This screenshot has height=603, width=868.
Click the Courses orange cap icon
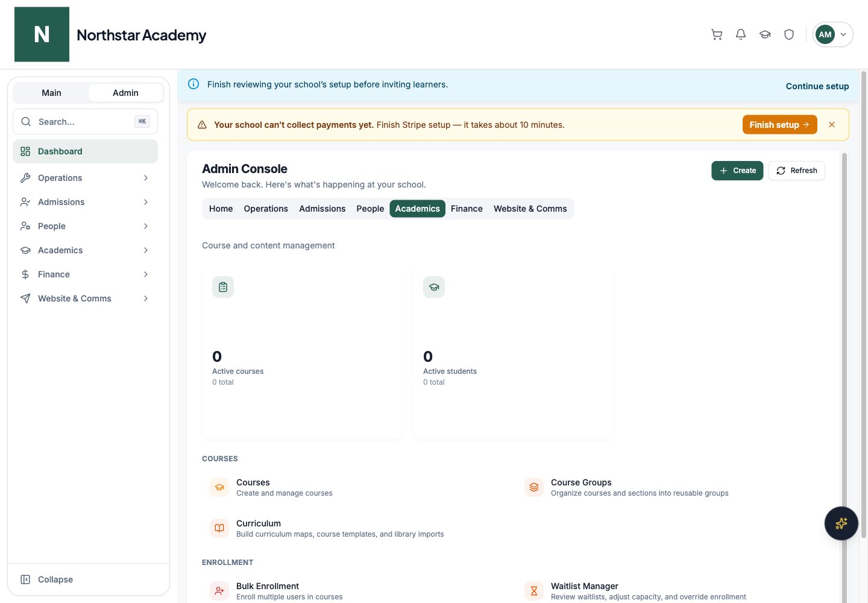point(219,487)
